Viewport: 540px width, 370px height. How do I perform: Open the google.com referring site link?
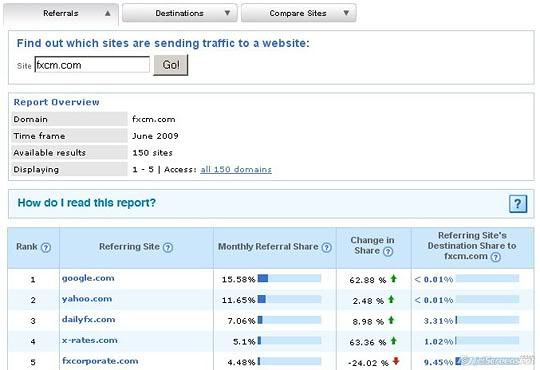88,278
